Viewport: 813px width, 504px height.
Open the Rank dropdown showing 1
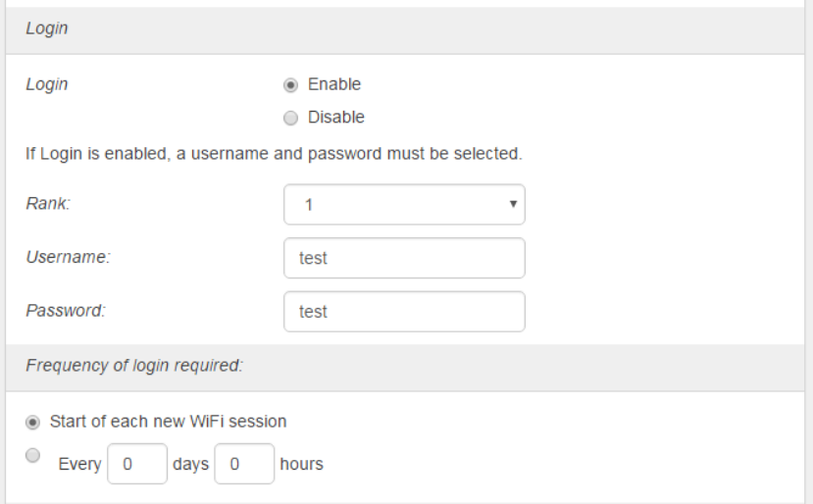[403, 205]
